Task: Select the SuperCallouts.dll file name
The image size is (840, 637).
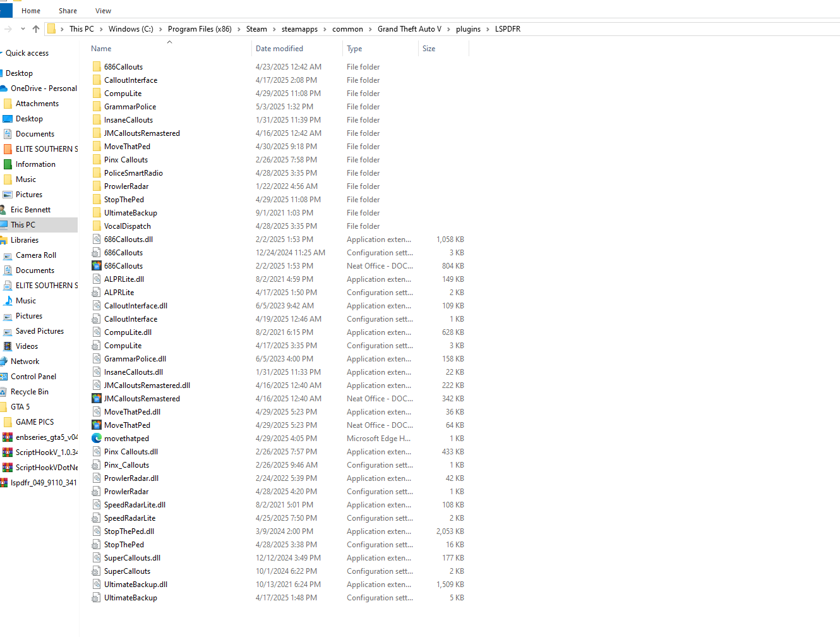Action: (x=132, y=558)
